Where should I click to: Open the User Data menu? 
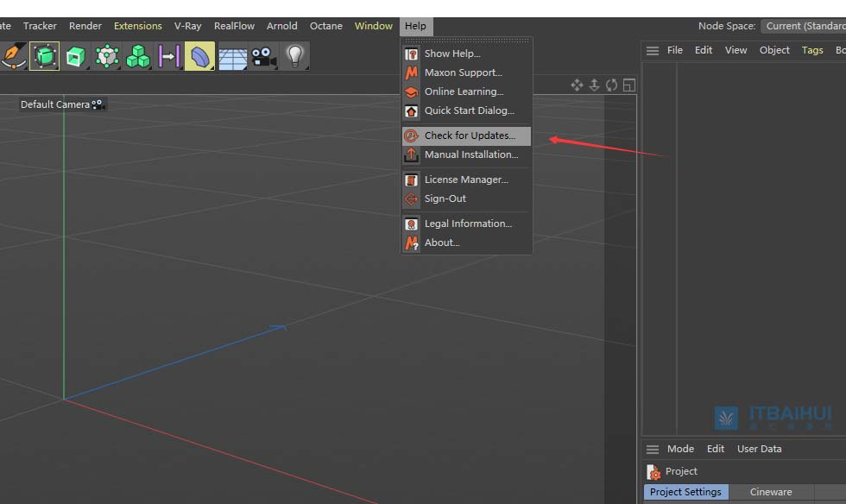click(x=759, y=449)
